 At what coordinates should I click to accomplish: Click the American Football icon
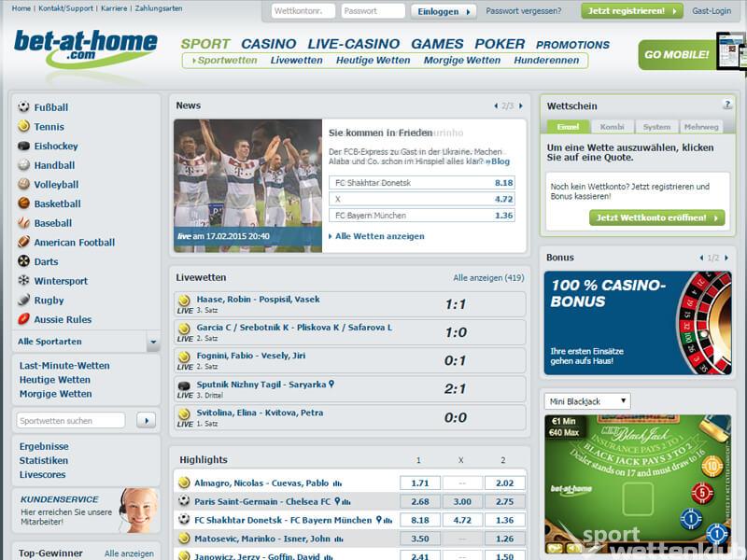[23, 242]
